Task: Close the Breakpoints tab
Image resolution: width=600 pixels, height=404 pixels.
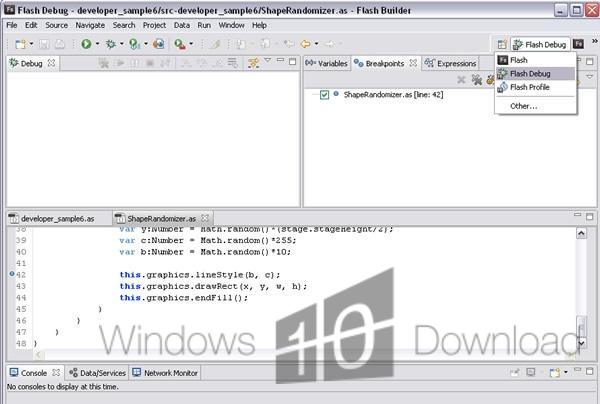Action: point(413,63)
